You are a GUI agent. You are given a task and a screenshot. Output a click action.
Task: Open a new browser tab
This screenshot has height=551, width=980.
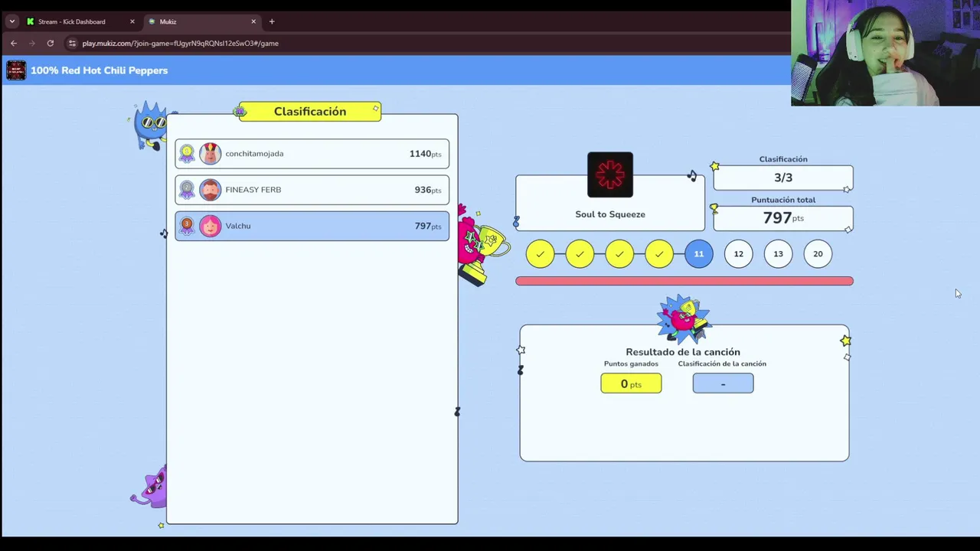click(272, 21)
